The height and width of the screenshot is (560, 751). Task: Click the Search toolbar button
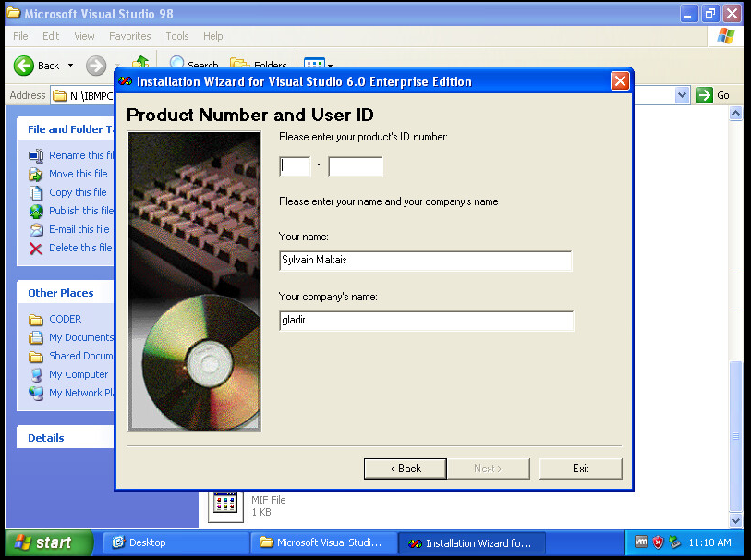click(194, 62)
